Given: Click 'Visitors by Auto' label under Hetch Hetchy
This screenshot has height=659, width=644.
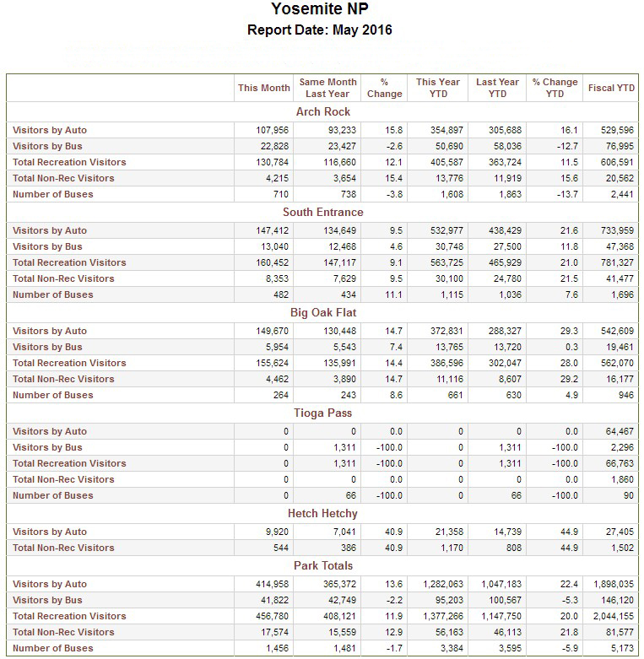Looking at the screenshot, I should pyautogui.click(x=50, y=532).
